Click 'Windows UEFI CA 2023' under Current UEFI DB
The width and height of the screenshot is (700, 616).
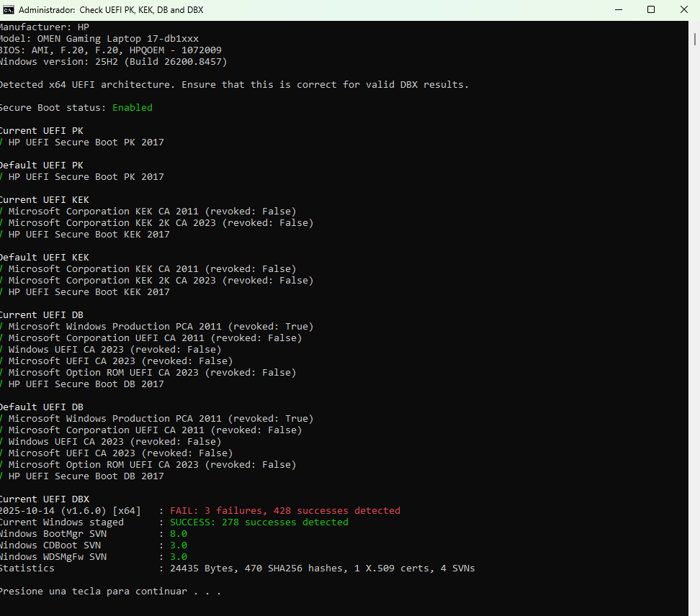point(66,349)
